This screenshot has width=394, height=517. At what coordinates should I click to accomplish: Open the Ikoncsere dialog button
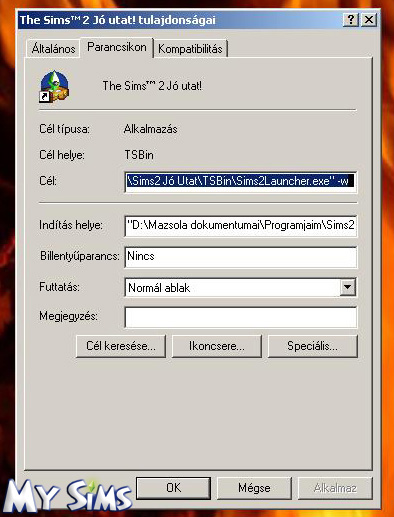click(217, 346)
